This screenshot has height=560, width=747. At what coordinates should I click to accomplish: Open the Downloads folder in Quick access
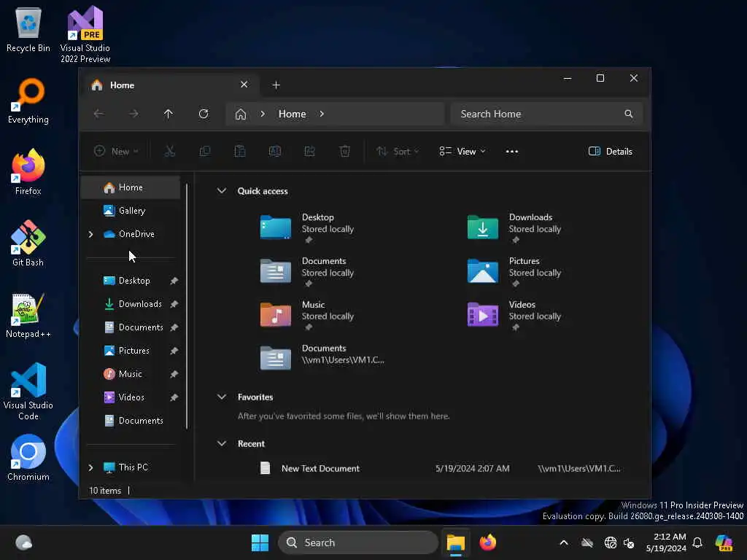pyautogui.click(x=514, y=228)
